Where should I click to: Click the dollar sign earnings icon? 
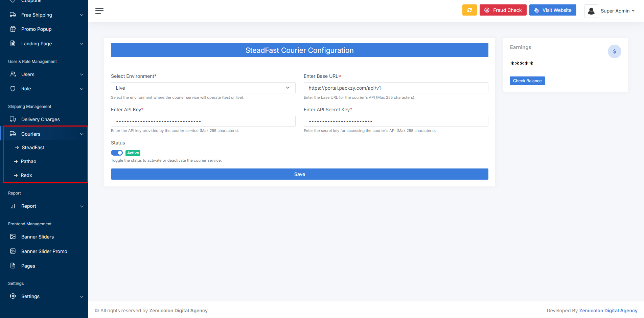(614, 51)
